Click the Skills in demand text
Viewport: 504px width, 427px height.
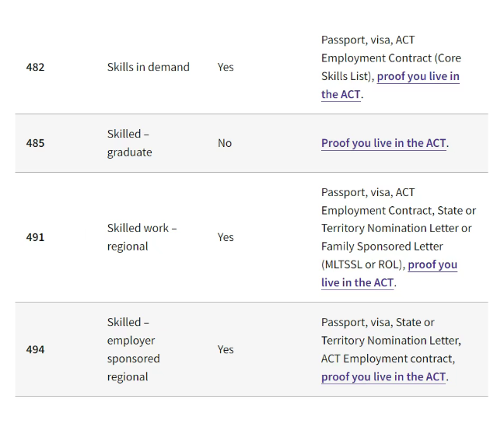pos(149,67)
